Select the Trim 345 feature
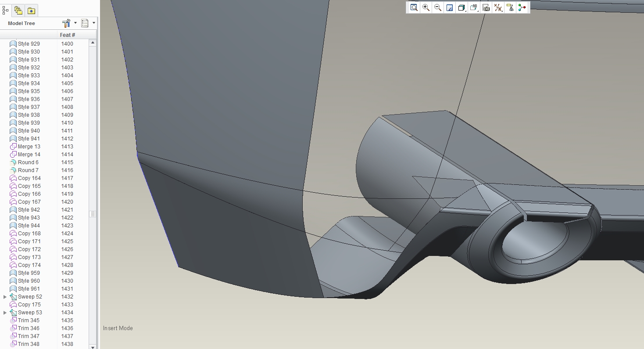The width and height of the screenshot is (644, 349). click(29, 320)
